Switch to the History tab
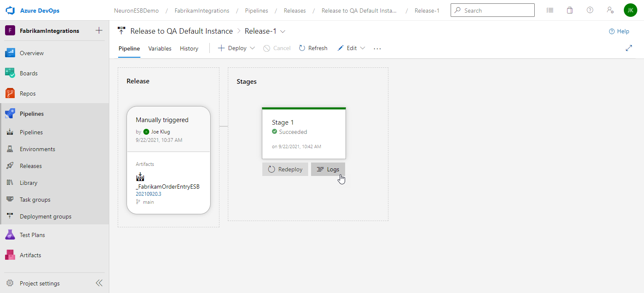This screenshot has width=644, height=293. pos(189,48)
